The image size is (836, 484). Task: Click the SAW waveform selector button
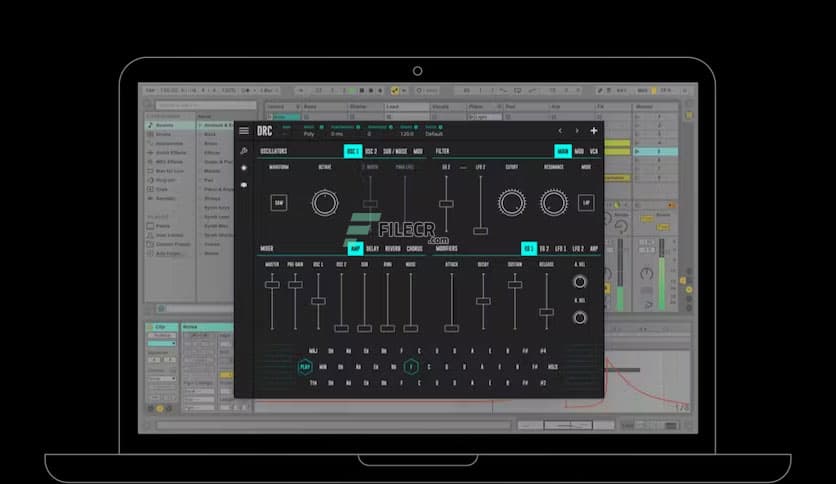pyautogui.click(x=279, y=203)
